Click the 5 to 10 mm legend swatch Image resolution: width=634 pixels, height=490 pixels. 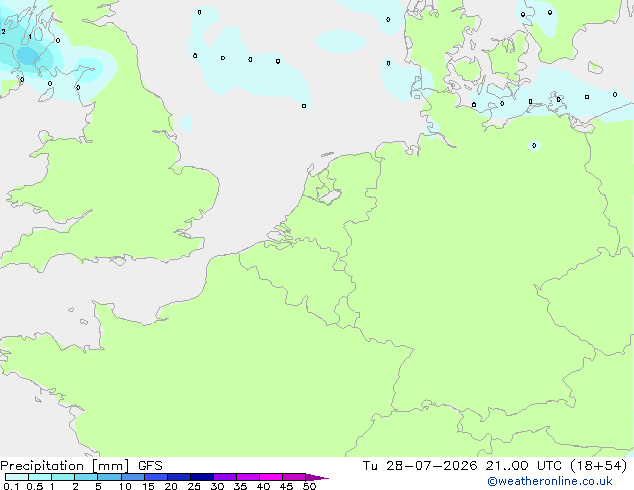pos(110,477)
